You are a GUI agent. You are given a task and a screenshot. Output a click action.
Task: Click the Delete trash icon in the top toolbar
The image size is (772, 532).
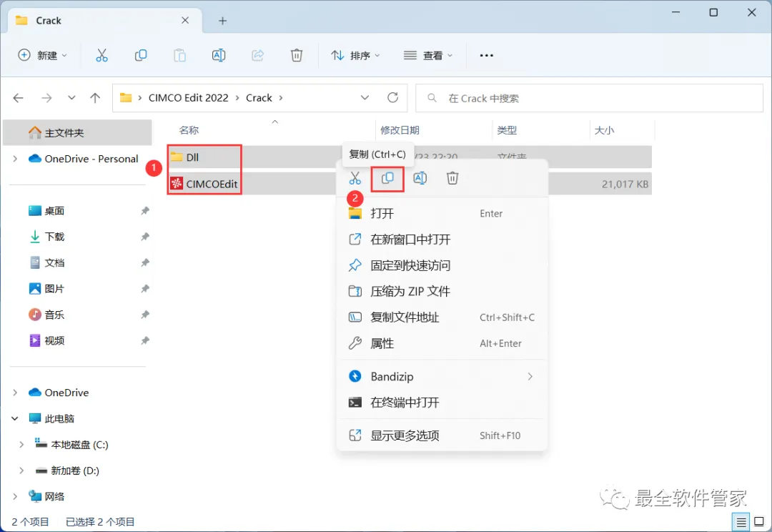click(x=297, y=55)
